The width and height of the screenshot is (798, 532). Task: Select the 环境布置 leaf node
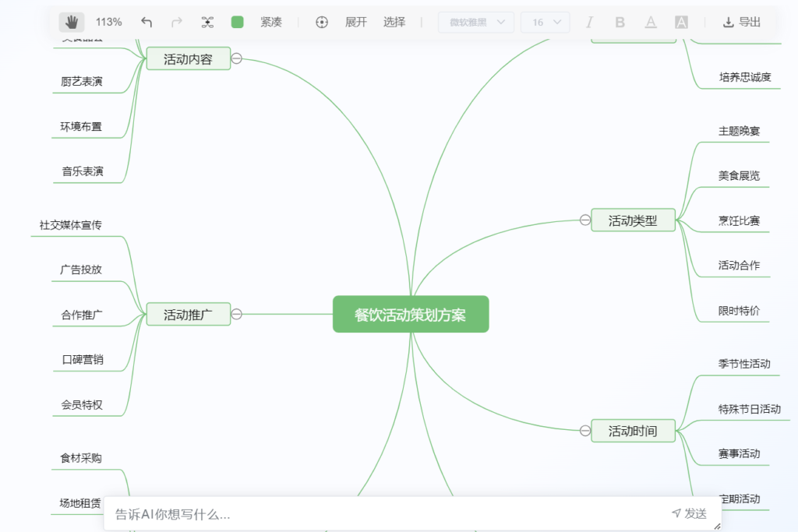click(x=81, y=126)
